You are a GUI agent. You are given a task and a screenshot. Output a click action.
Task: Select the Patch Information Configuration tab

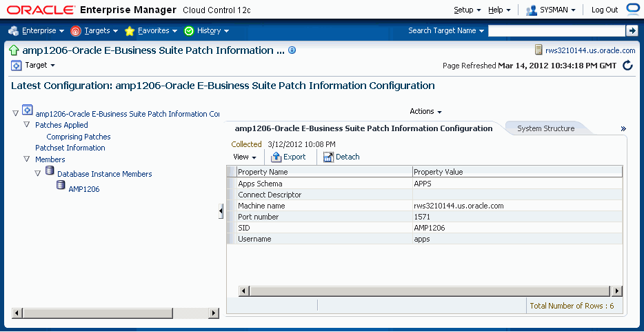pos(363,128)
